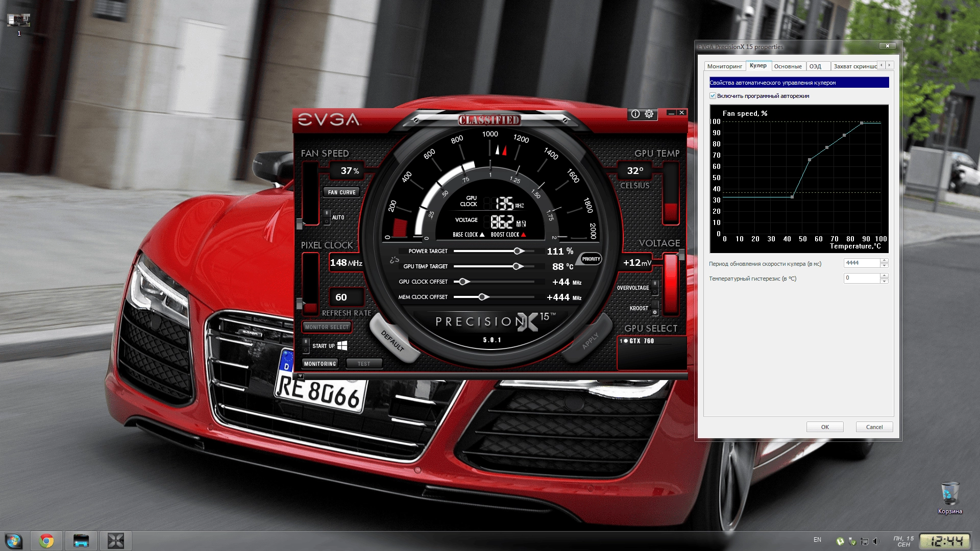980x551 pixels.
Task: Click the Power Target slider handle
Action: point(518,251)
